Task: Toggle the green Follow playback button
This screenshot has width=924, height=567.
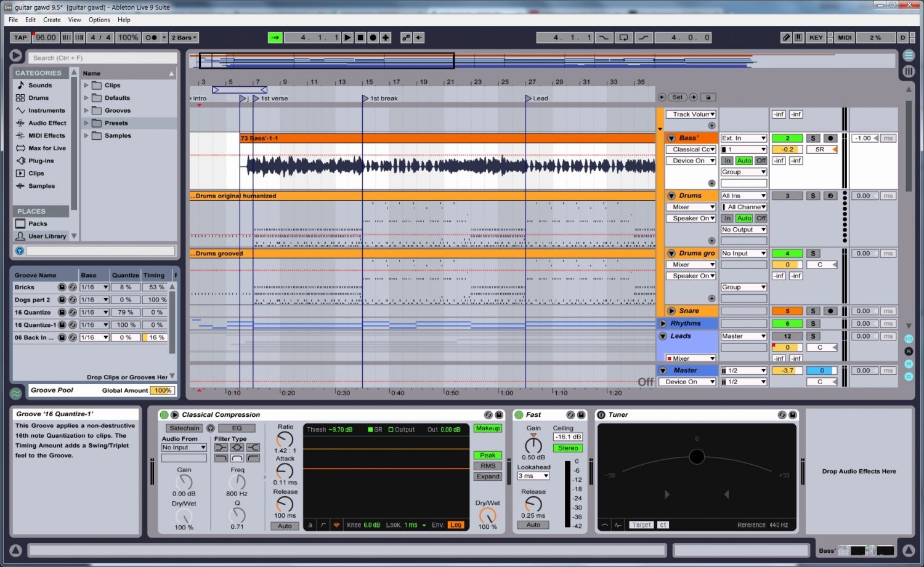Action: coord(275,38)
